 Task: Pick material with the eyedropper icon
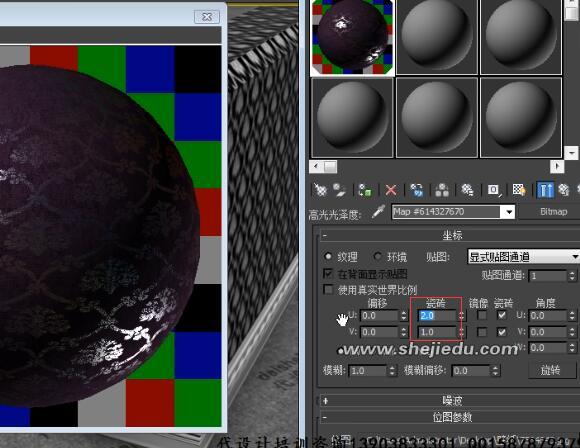point(378,211)
